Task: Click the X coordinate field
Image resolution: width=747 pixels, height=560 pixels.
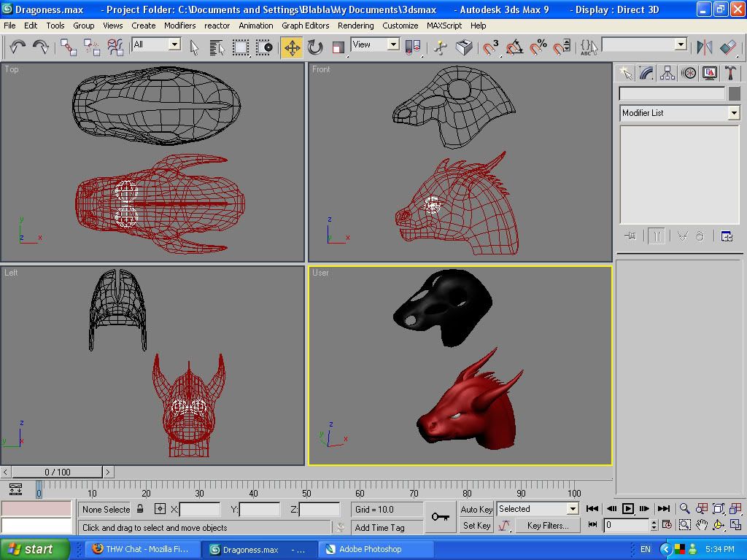Action: pos(200,510)
